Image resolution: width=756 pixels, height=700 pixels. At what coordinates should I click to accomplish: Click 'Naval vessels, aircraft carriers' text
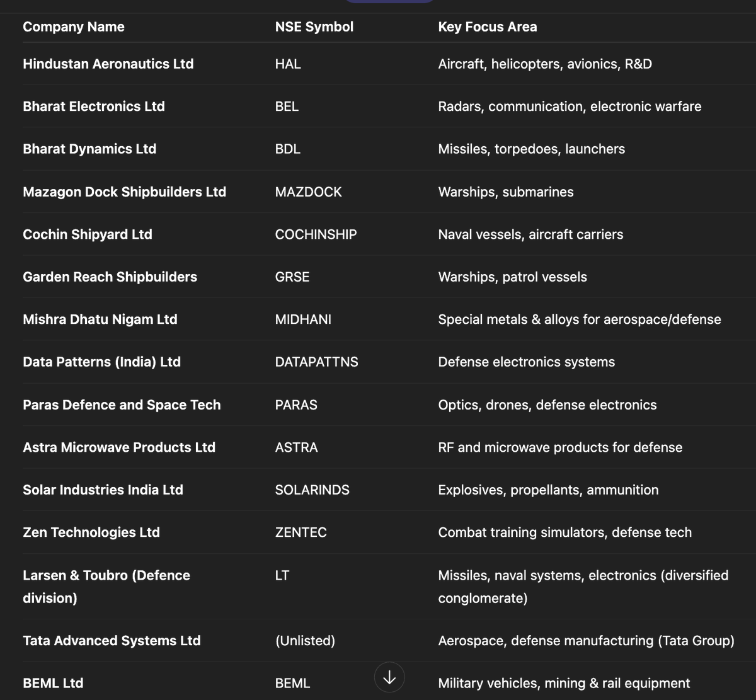pos(530,234)
